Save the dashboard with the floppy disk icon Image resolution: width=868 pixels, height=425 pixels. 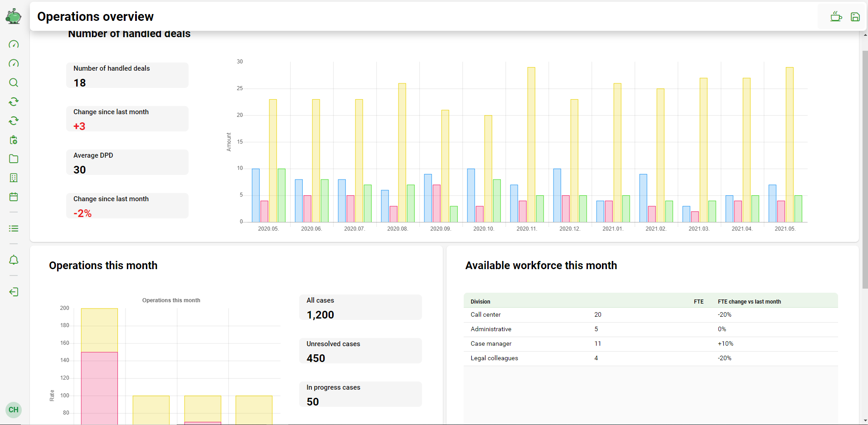click(855, 16)
